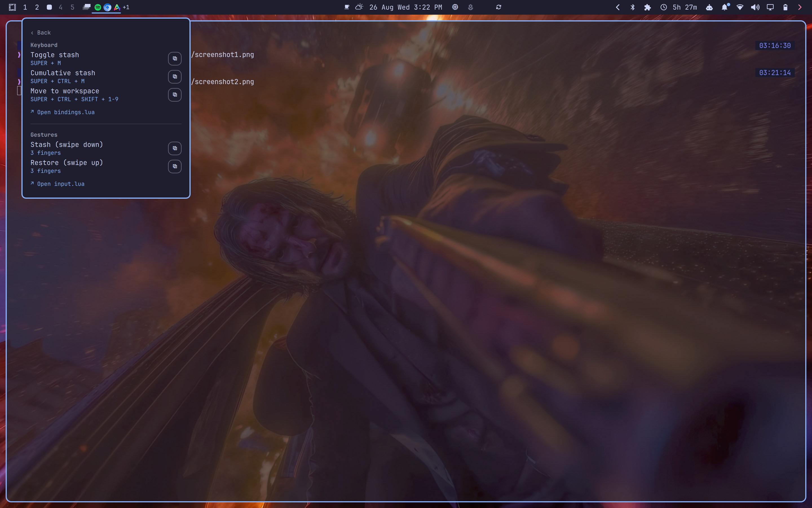
Task: Open input.lua link
Action: coord(58,184)
